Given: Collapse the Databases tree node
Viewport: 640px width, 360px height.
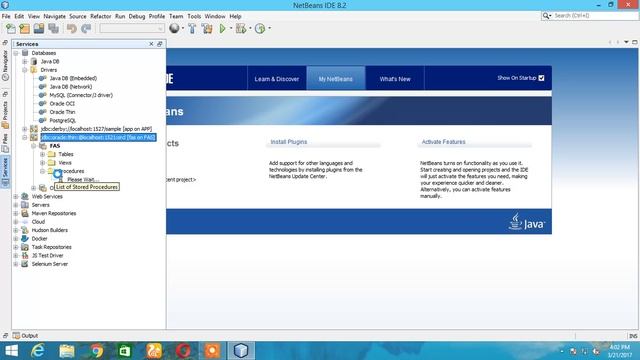Looking at the screenshot, I should tap(16, 53).
